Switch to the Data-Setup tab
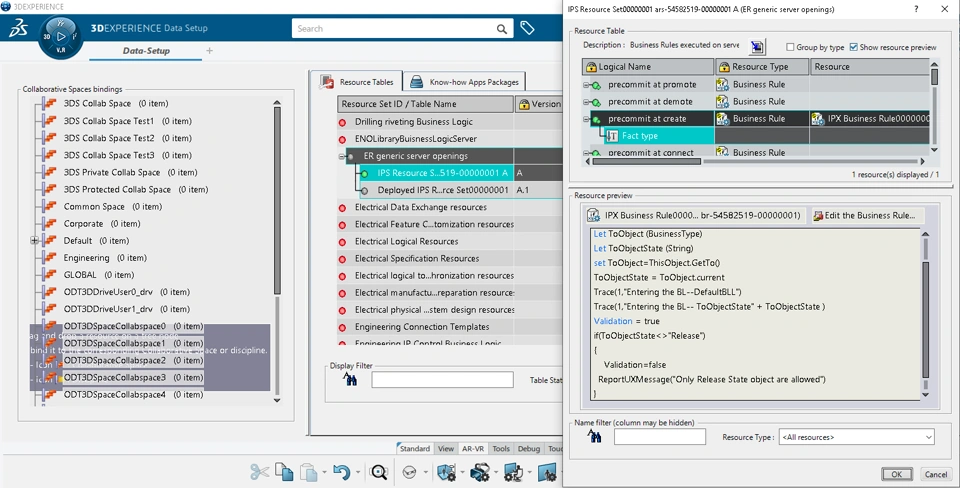 [x=146, y=51]
